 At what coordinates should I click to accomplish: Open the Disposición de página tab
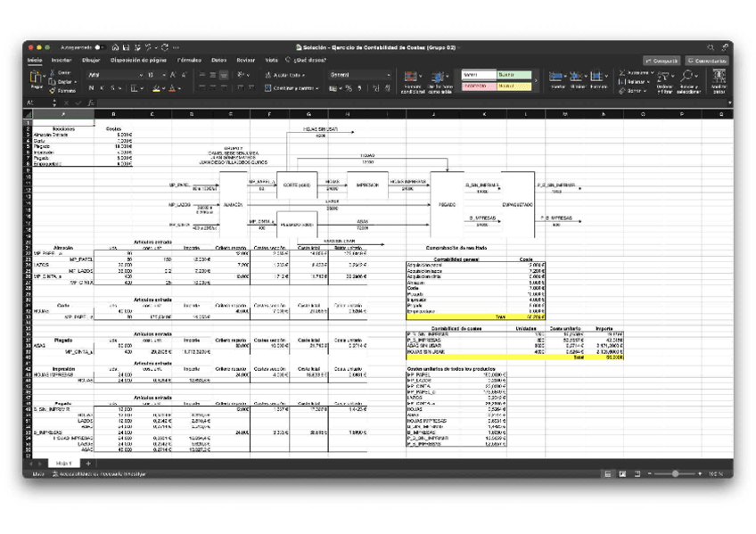(x=138, y=60)
